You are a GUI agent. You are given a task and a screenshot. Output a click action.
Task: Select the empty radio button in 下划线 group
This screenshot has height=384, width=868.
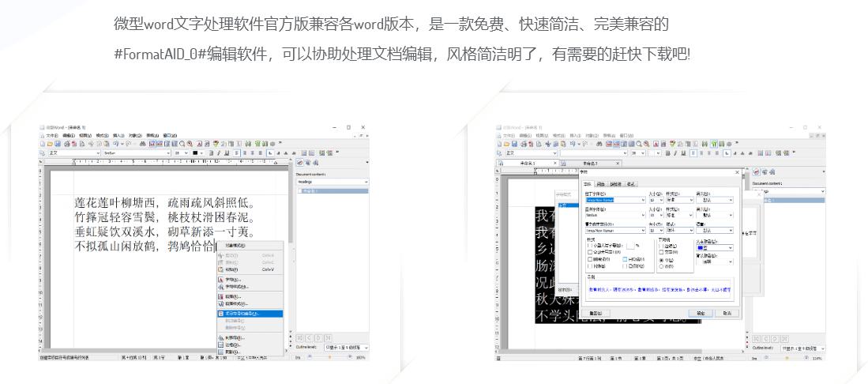coord(661,266)
